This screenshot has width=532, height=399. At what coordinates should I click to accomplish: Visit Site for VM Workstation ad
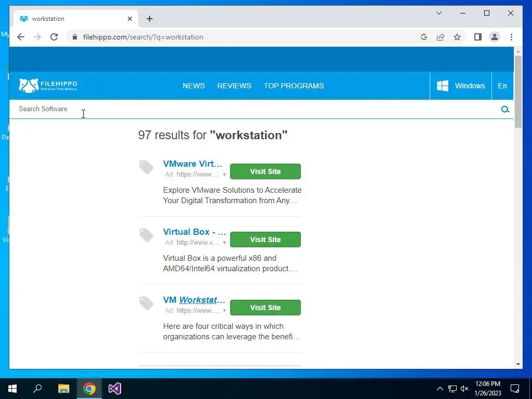265,308
